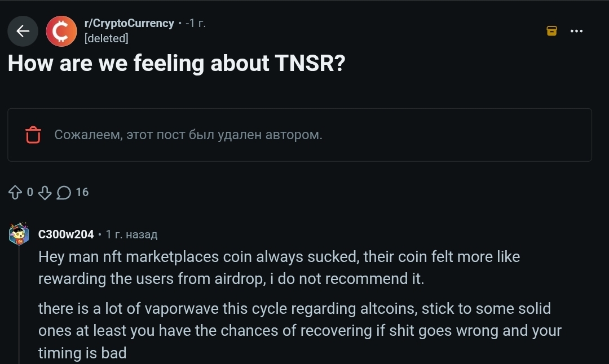The height and width of the screenshot is (364, 609).
Task: Click the post title about TNSR
Action: (x=176, y=64)
